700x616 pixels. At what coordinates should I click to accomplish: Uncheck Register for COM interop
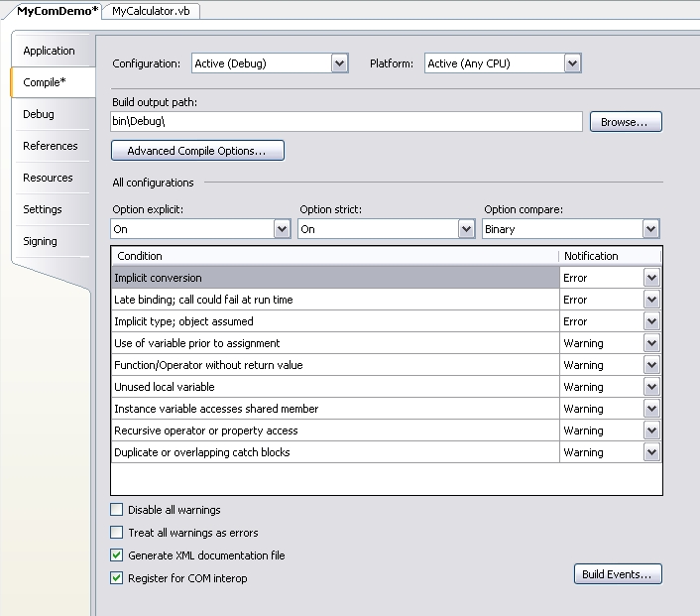(x=117, y=578)
